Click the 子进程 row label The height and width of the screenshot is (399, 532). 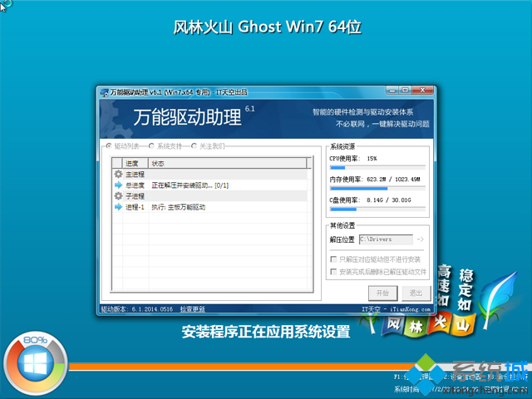(135, 196)
